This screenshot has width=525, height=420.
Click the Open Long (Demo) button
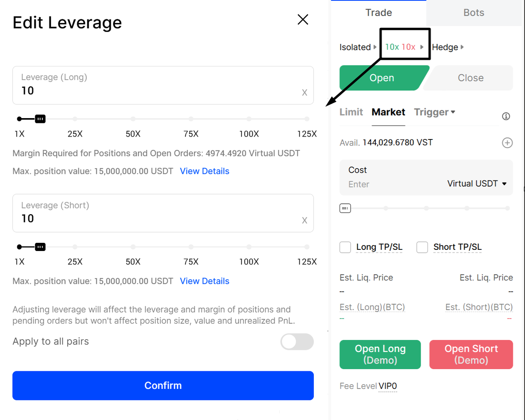[x=380, y=354]
